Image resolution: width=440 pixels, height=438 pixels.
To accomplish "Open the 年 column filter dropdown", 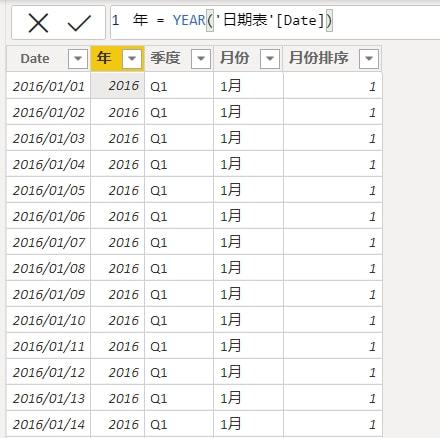I will (132, 59).
